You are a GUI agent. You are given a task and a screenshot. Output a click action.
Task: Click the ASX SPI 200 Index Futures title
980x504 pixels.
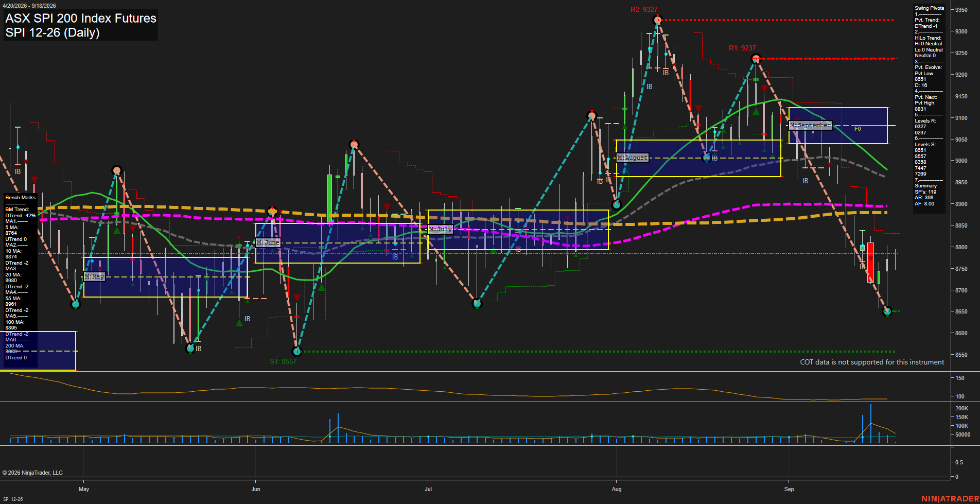point(81,18)
